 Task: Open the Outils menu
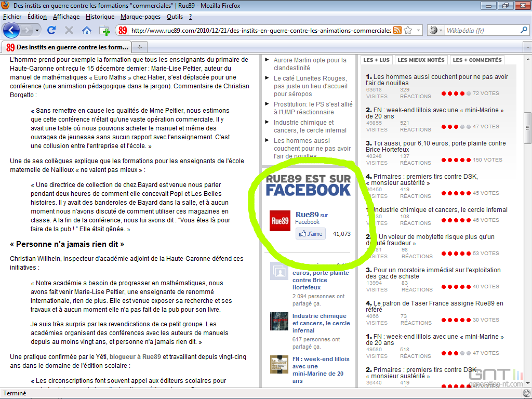point(175,17)
